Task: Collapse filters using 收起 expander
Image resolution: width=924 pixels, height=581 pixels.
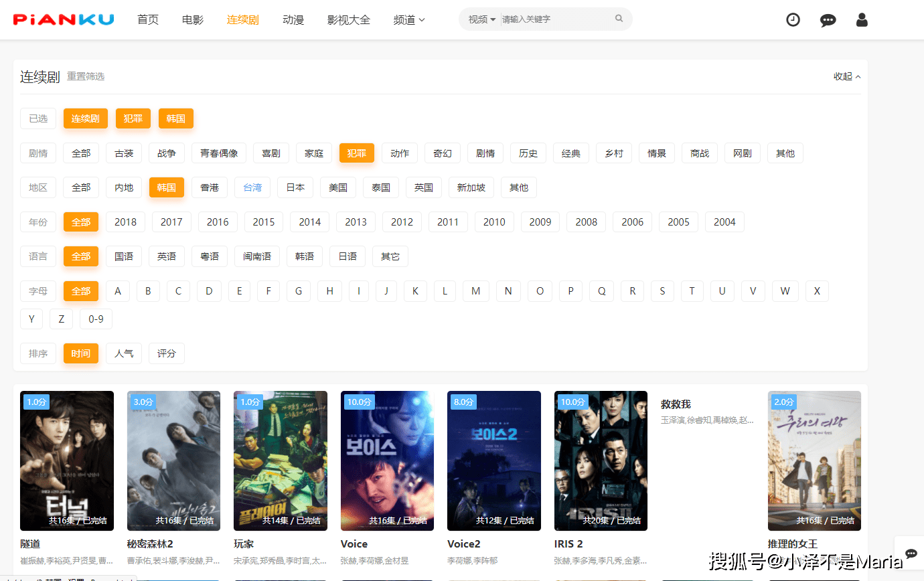Action: point(846,76)
